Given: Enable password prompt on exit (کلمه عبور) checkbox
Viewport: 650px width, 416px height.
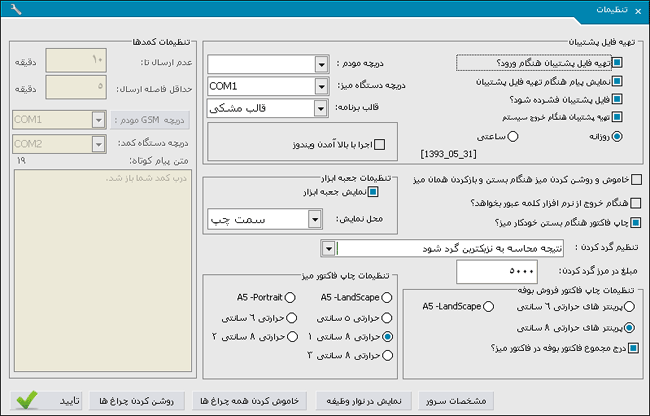Looking at the screenshot, I should (636, 202).
